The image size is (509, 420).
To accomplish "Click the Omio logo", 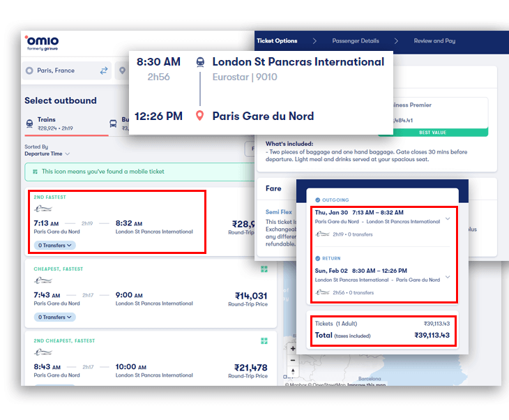I will click(42, 43).
